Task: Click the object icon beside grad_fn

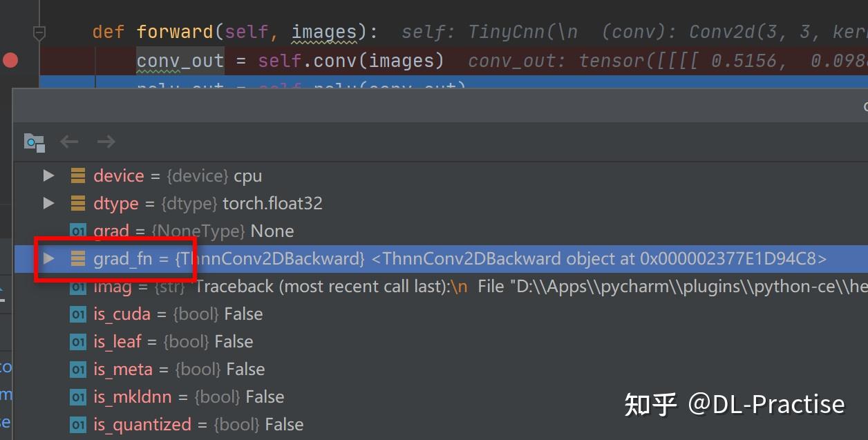Action: click(77, 258)
